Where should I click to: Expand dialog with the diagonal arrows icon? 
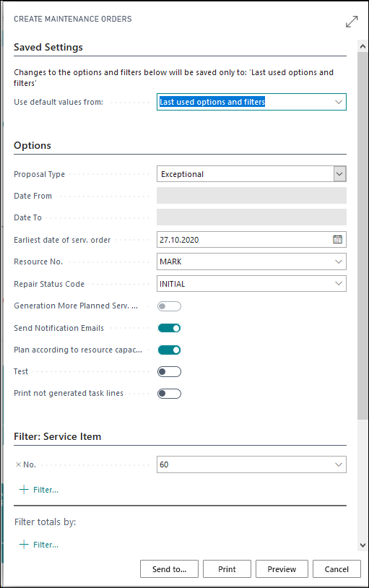pos(352,22)
